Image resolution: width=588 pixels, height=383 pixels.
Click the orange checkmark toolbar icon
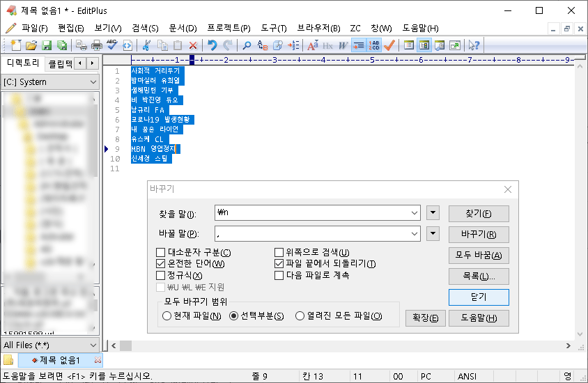click(x=389, y=45)
